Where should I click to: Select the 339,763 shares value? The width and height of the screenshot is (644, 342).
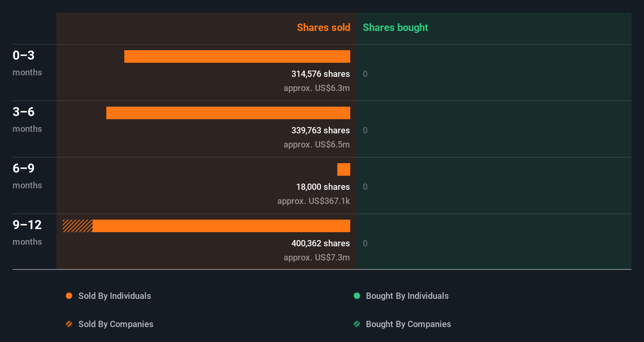320,130
